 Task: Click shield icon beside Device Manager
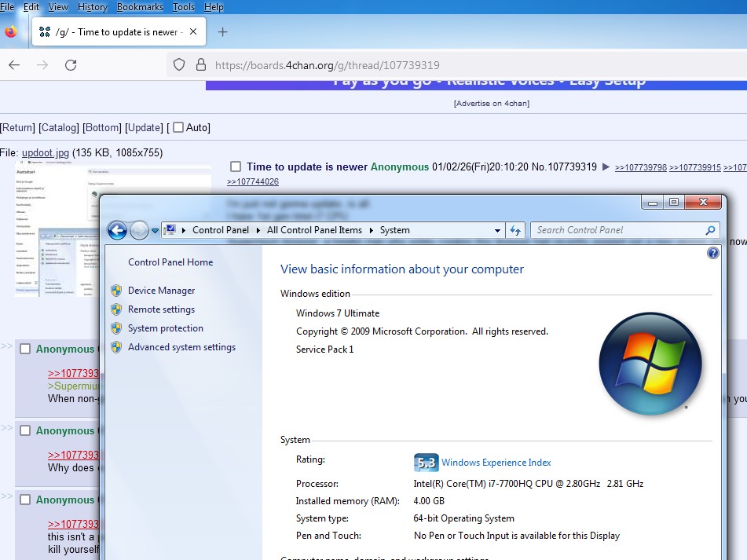click(116, 291)
